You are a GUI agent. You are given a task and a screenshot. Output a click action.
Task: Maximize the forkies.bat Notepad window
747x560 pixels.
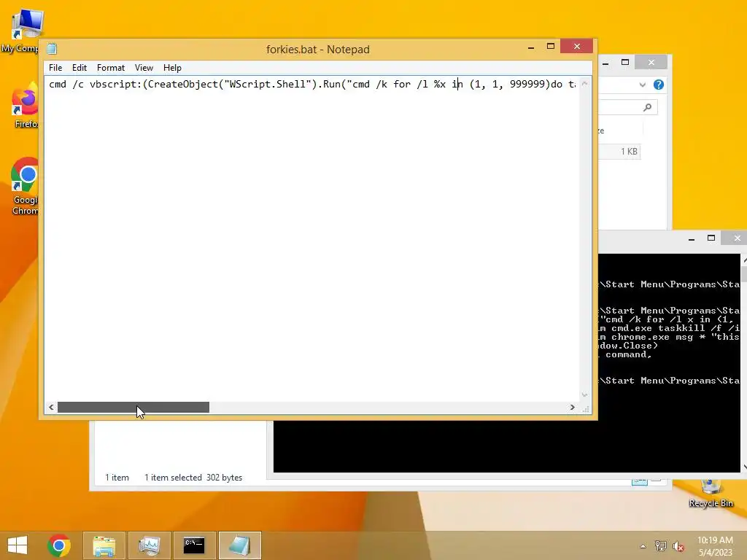551,46
